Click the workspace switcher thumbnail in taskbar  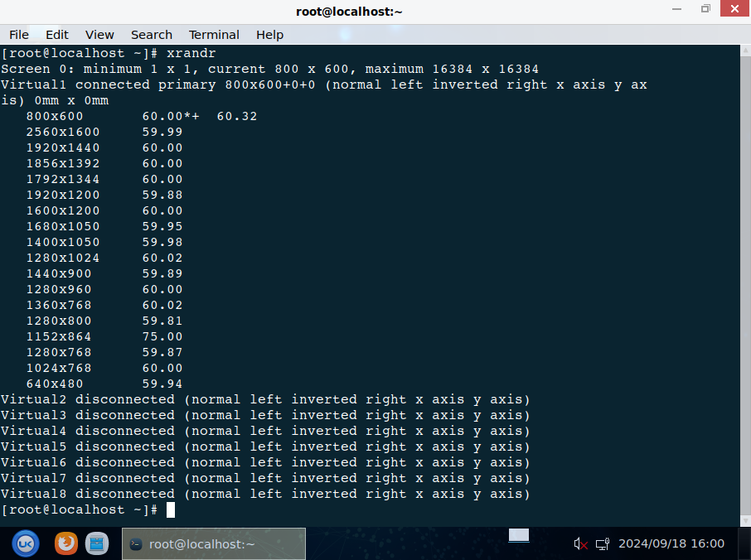[x=519, y=536]
